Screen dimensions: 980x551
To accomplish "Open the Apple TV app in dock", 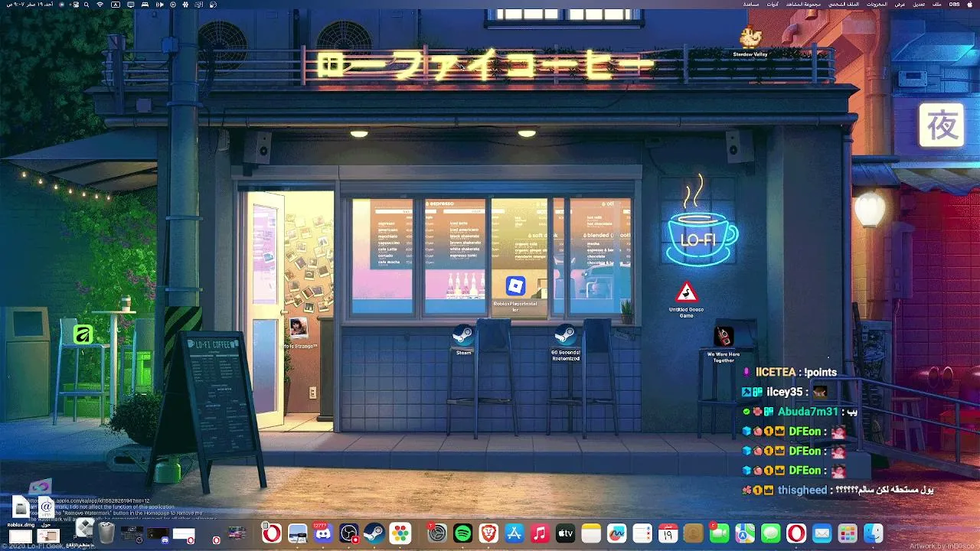I will point(565,533).
